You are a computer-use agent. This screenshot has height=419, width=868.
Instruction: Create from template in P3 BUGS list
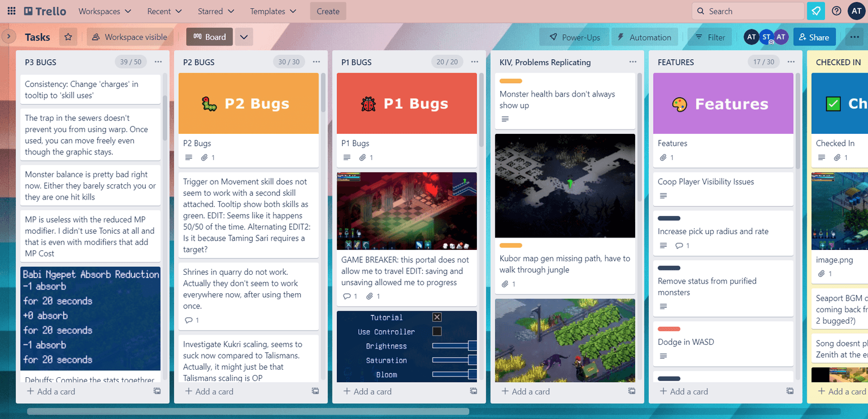pyautogui.click(x=157, y=391)
